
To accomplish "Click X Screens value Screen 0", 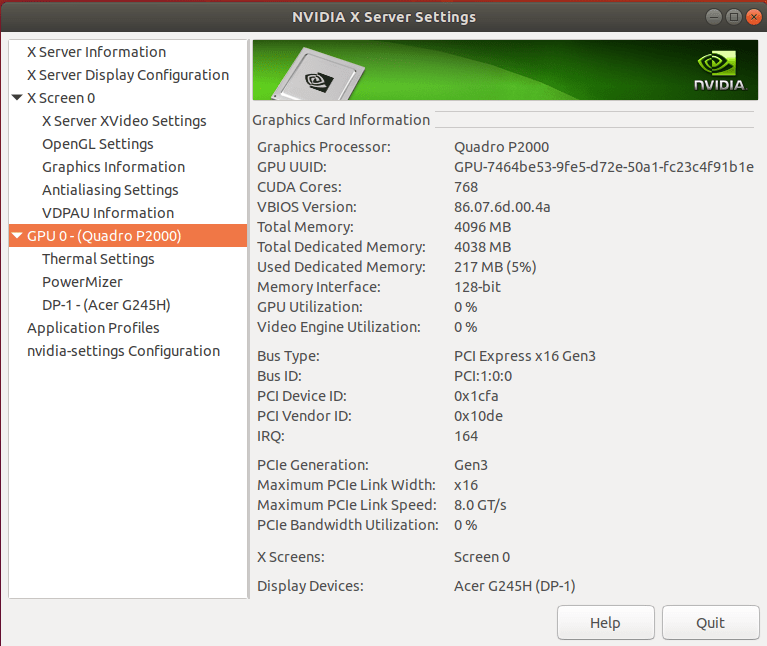I will [x=482, y=557].
